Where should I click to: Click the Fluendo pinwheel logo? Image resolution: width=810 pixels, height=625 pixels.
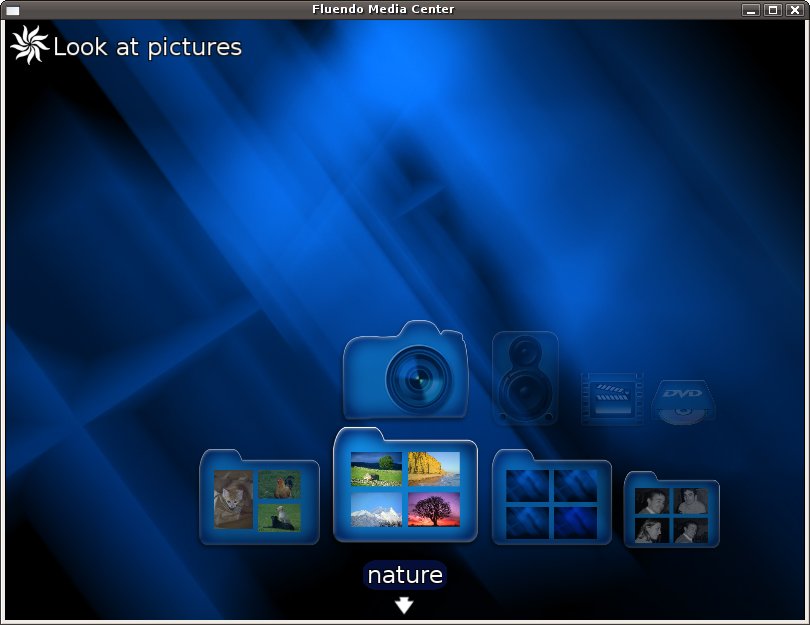pos(29,45)
